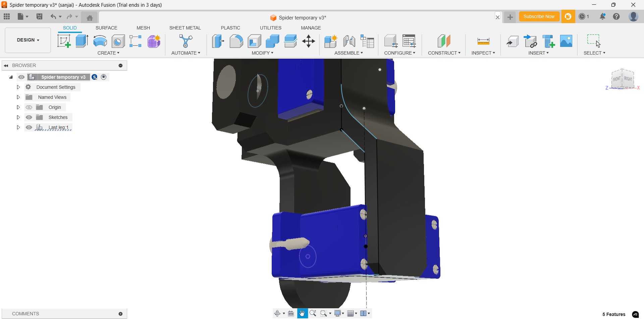Click the Insert SVG link icon
This screenshot has width=644, height=319.
pyautogui.click(x=531, y=41)
